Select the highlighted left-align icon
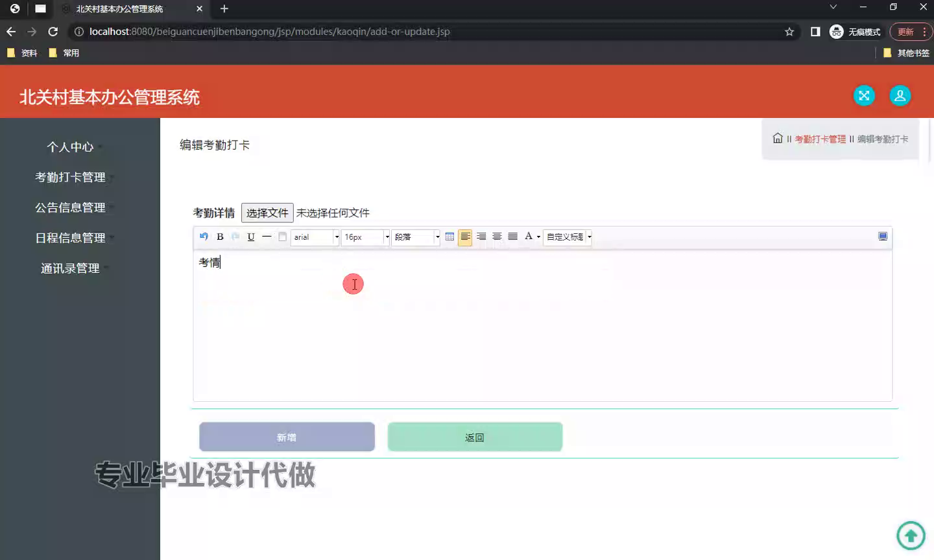This screenshot has width=934, height=560. [x=465, y=237]
